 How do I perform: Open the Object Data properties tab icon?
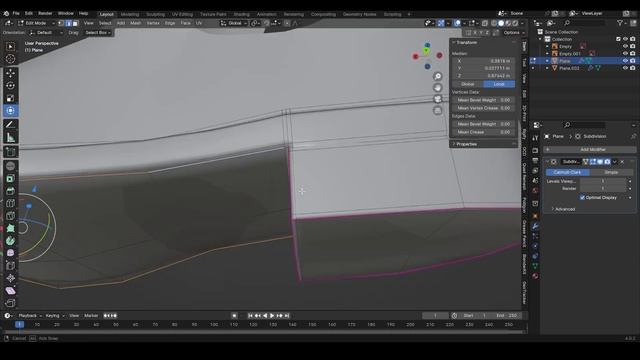(535, 266)
